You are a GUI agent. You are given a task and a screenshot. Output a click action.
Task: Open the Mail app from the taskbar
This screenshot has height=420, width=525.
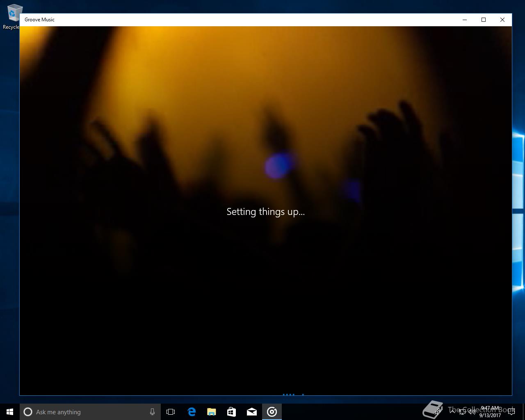[x=251, y=412]
